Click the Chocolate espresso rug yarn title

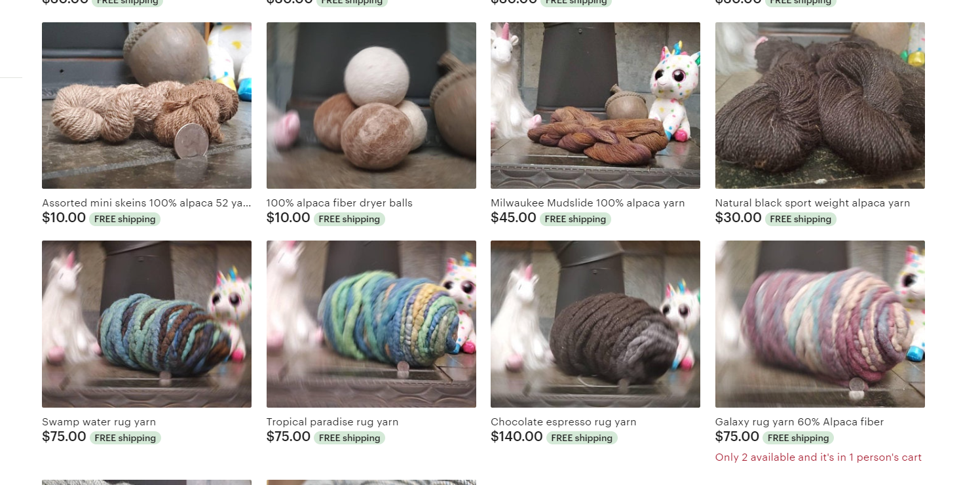tap(563, 422)
